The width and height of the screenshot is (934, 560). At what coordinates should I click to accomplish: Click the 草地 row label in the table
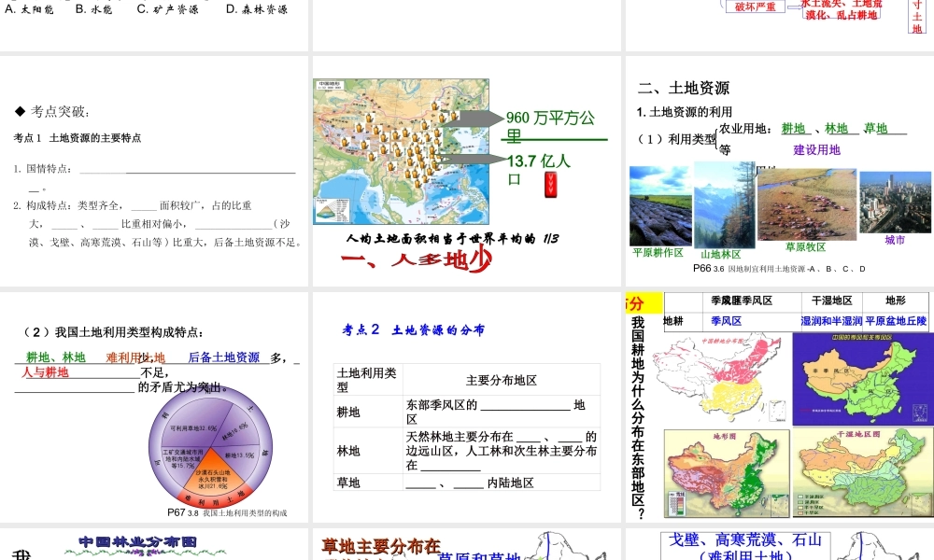point(348,483)
